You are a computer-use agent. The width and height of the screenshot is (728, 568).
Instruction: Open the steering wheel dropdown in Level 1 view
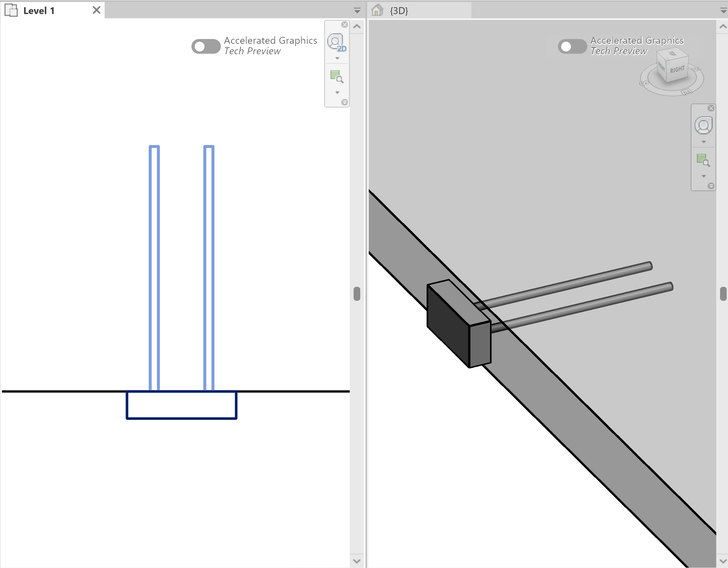click(337, 57)
